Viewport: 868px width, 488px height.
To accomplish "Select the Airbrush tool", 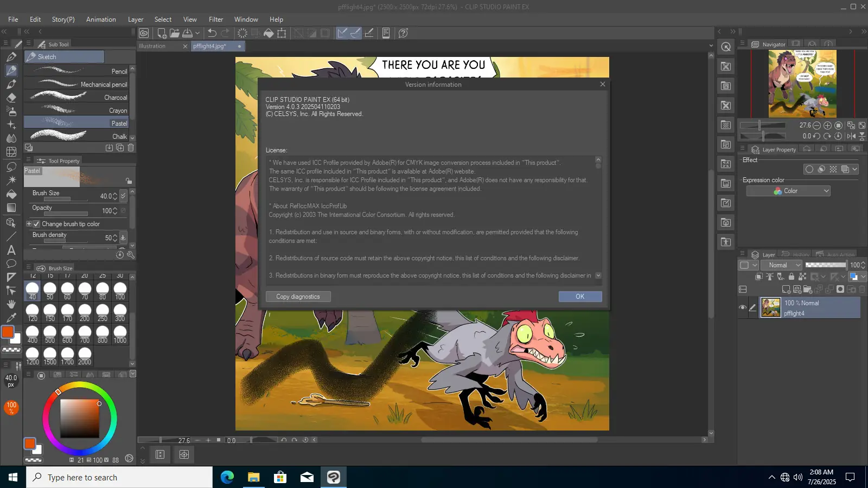I will [11, 111].
